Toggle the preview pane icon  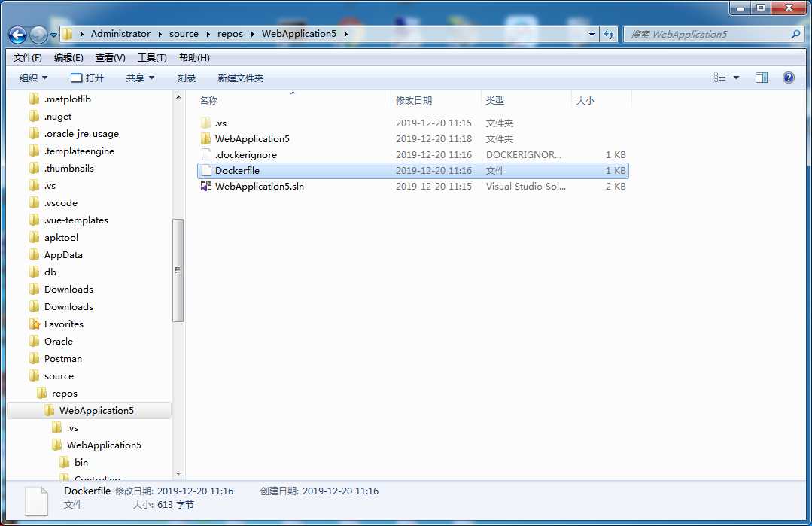(x=762, y=78)
